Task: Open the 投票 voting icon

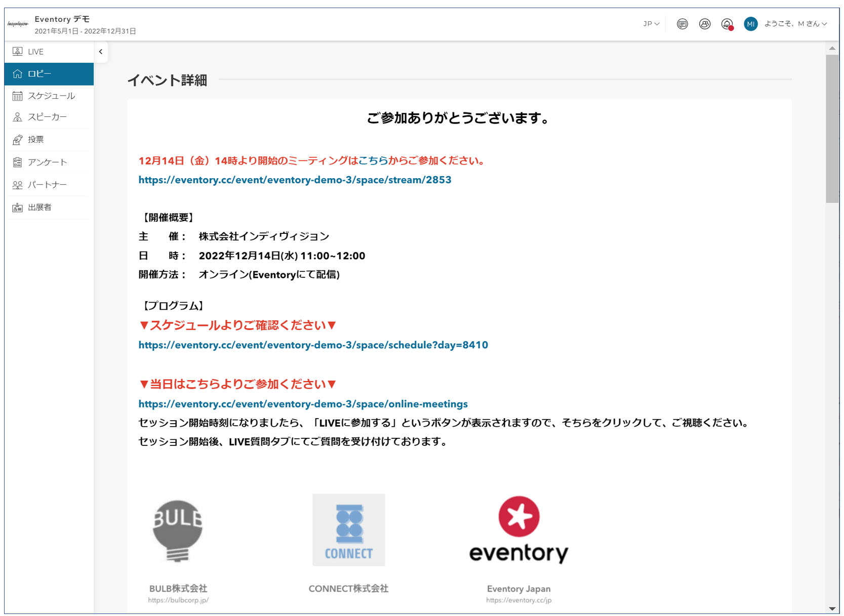Action: pos(17,140)
